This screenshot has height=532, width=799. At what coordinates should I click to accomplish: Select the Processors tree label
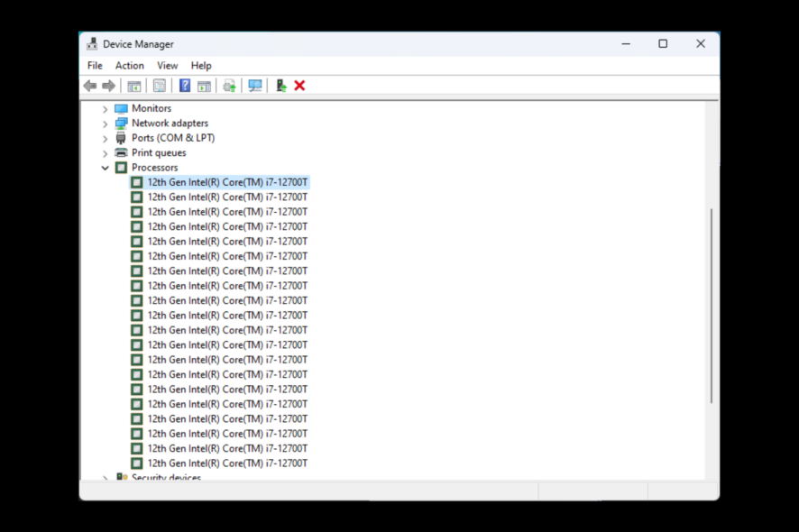click(155, 168)
